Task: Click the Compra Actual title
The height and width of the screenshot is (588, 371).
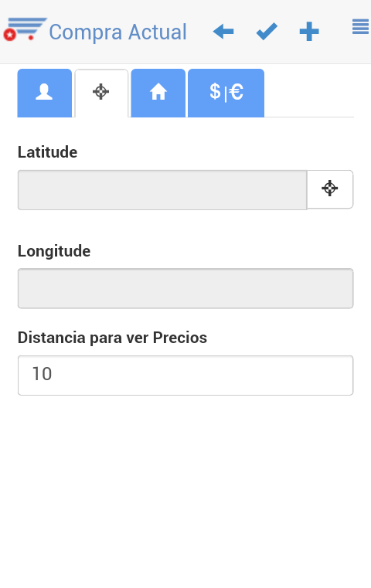Action: [x=117, y=32]
